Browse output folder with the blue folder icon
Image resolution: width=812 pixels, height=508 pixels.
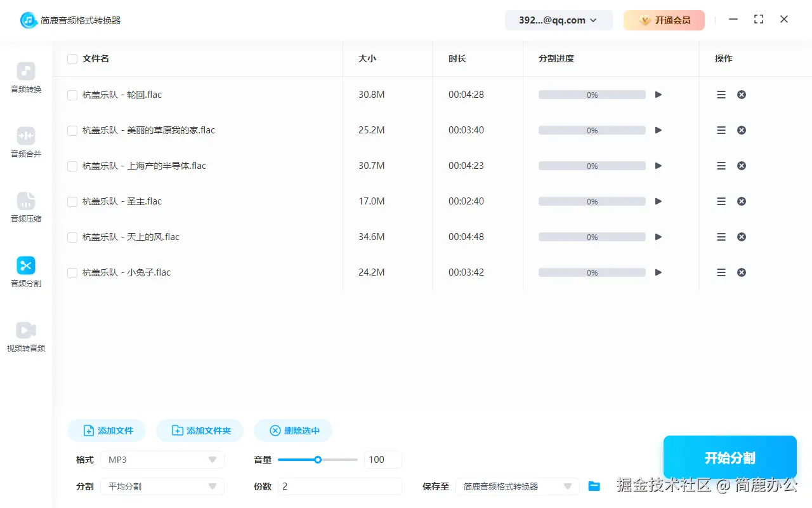click(x=594, y=486)
